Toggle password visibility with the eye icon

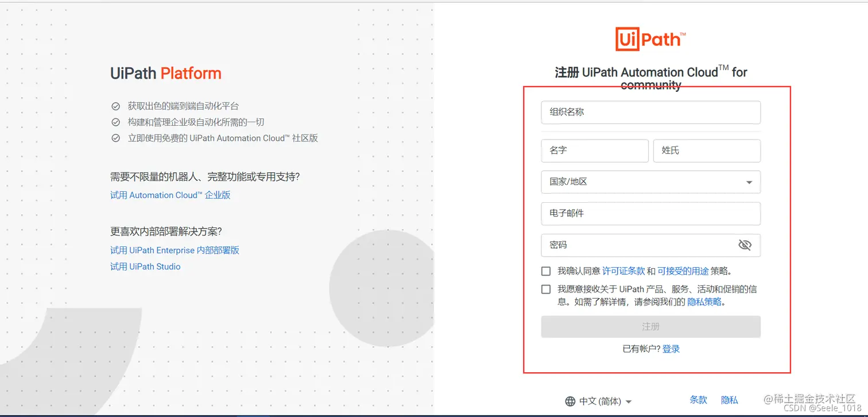(x=745, y=245)
